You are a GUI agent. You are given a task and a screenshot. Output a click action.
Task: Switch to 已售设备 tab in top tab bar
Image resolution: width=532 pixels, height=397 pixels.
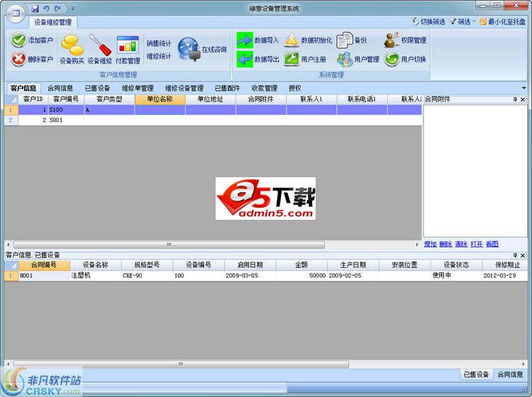(x=97, y=88)
